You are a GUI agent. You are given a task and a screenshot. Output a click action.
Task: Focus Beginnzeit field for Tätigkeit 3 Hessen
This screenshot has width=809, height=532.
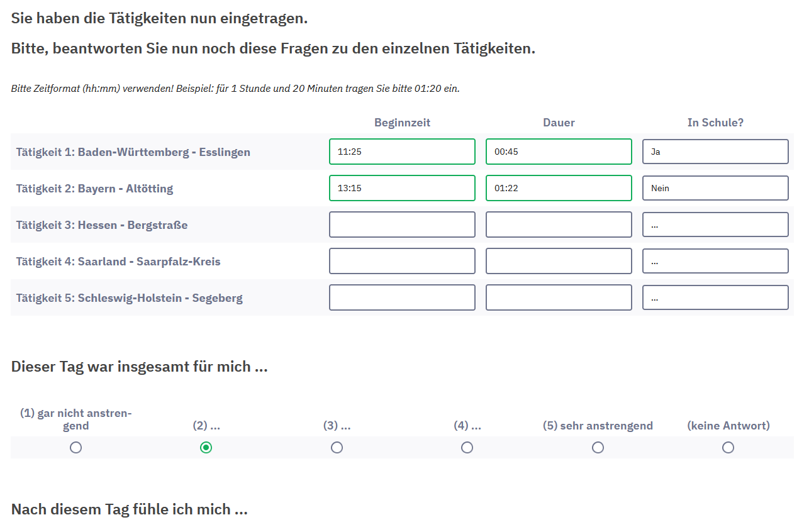click(x=402, y=224)
